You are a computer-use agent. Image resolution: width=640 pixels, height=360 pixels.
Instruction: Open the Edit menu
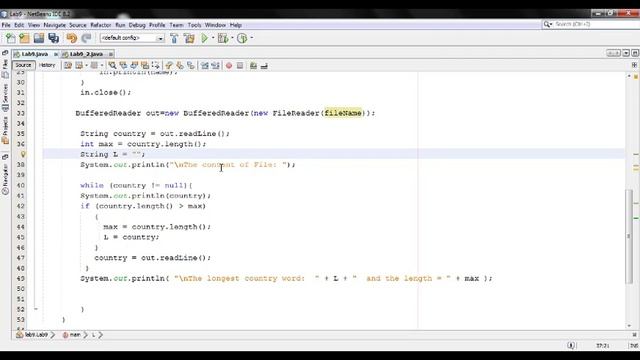click(19, 25)
